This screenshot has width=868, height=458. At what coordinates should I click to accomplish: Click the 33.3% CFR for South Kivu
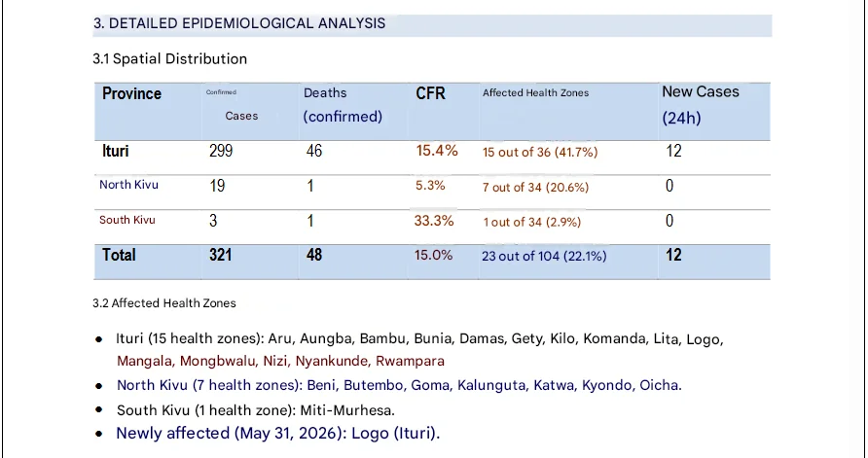(434, 221)
